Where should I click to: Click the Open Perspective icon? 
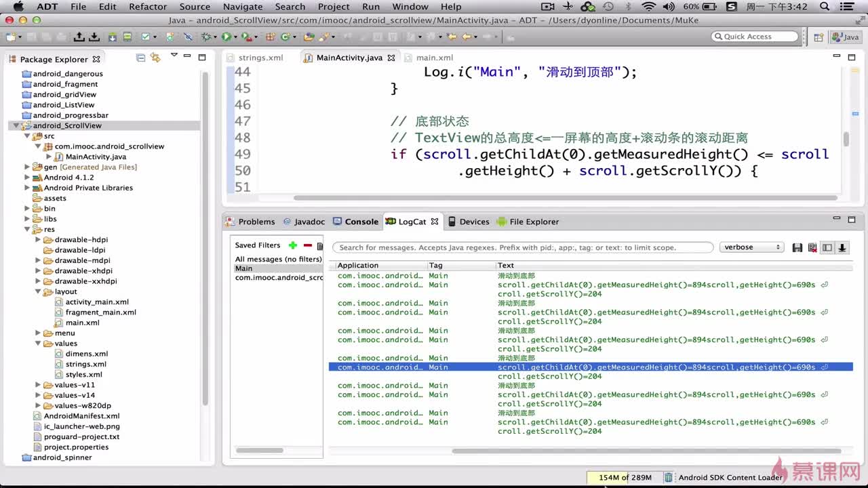tap(818, 37)
